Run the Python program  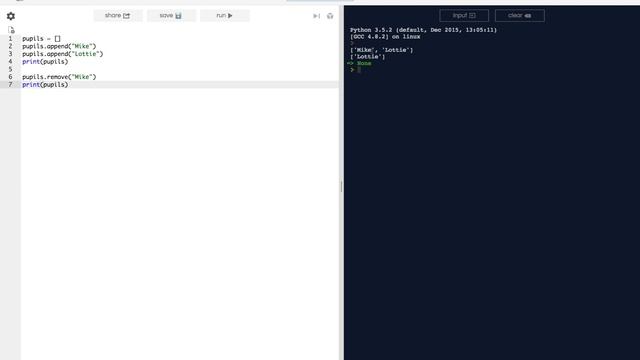click(224, 16)
